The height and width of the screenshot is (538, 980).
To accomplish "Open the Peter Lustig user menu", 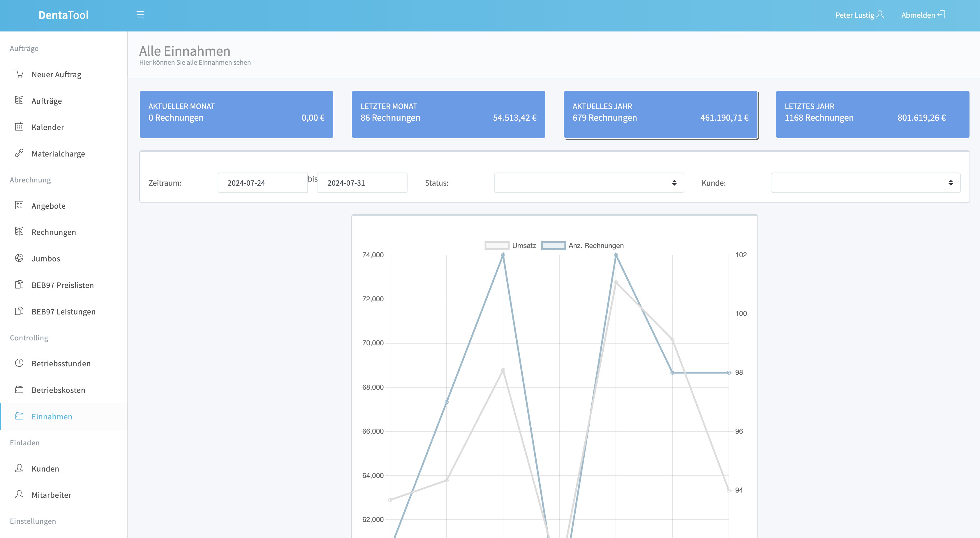I will [x=859, y=15].
